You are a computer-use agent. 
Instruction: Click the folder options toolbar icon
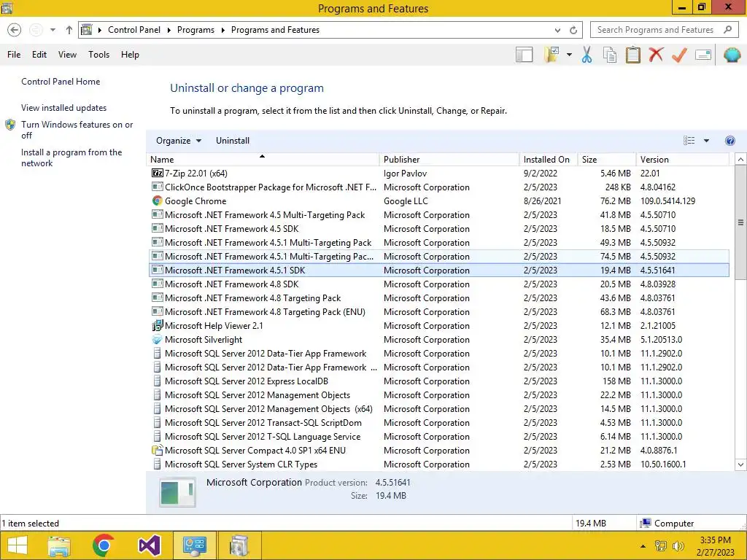[x=551, y=55]
